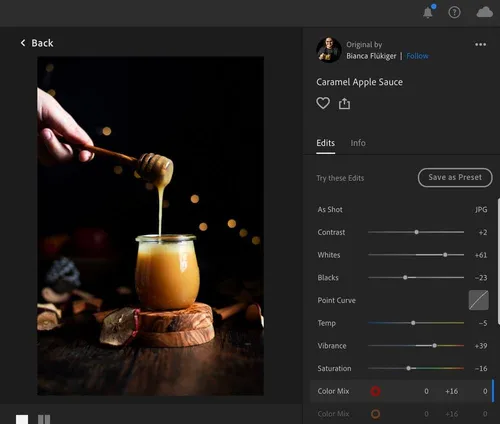
Task: Select the red Color Mix swatch
Action: (x=375, y=391)
